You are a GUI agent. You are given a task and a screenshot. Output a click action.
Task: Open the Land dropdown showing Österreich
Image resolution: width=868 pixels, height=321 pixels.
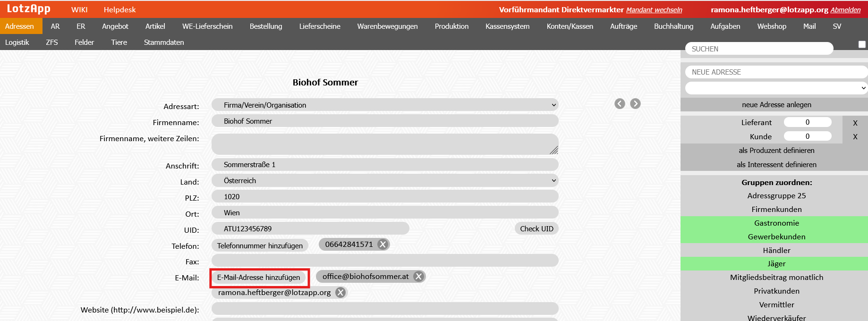384,181
